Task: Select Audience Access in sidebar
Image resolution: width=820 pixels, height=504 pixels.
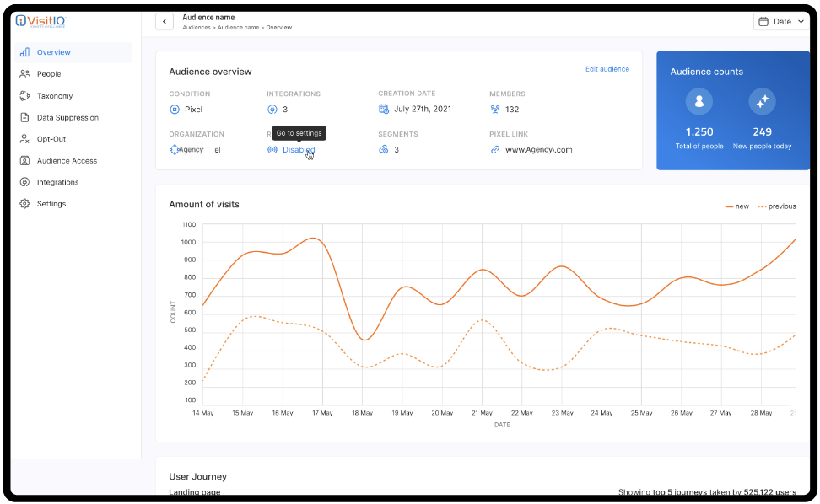Action: (67, 161)
